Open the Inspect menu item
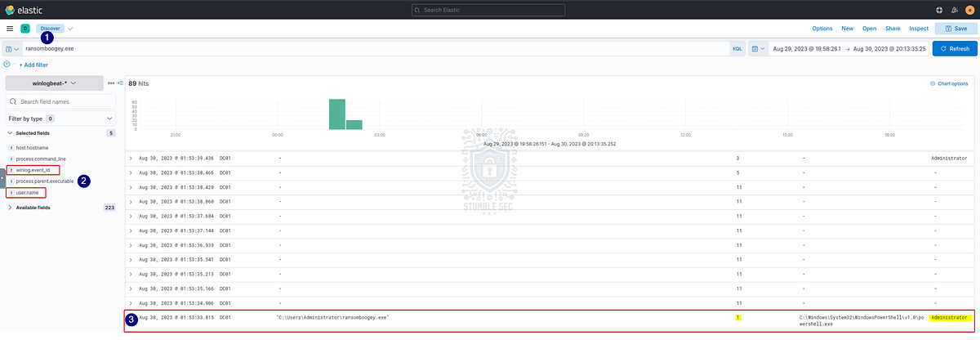Image resolution: width=980 pixels, height=340 pixels. 919,29
